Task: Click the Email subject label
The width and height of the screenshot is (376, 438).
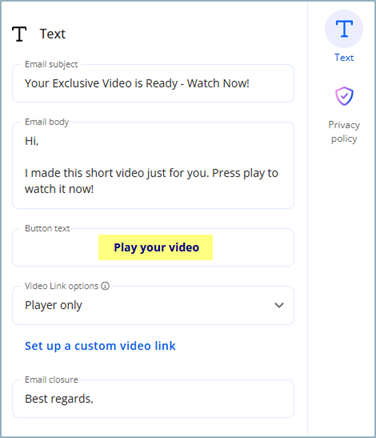Action: pos(51,64)
